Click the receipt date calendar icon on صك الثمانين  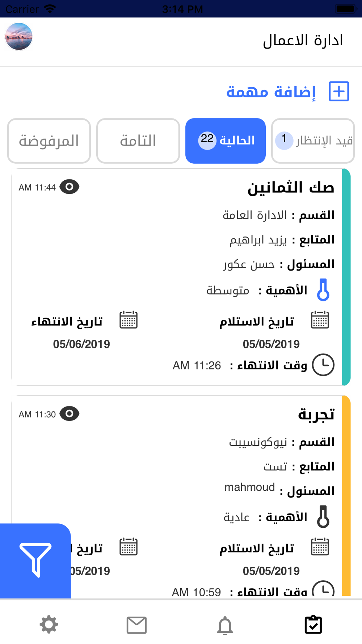320,320
